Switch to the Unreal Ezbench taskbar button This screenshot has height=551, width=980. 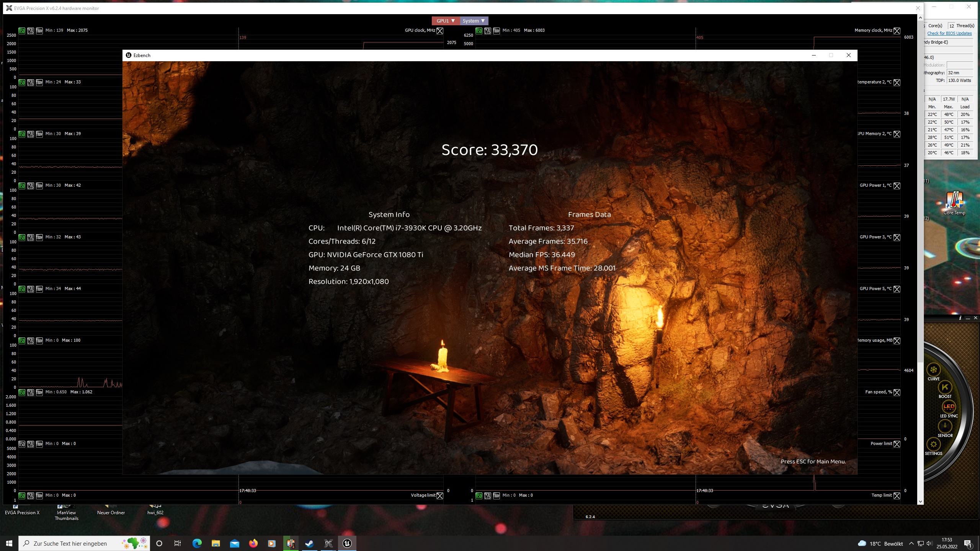point(347,543)
